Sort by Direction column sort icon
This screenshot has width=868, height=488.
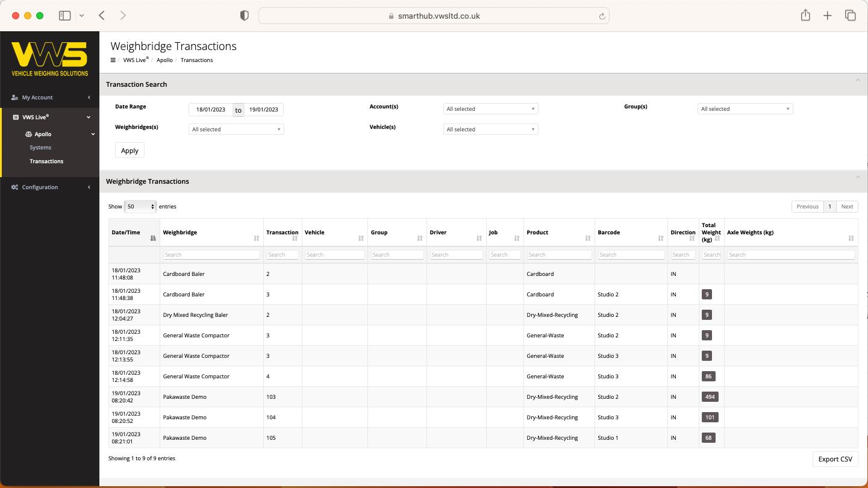point(692,238)
